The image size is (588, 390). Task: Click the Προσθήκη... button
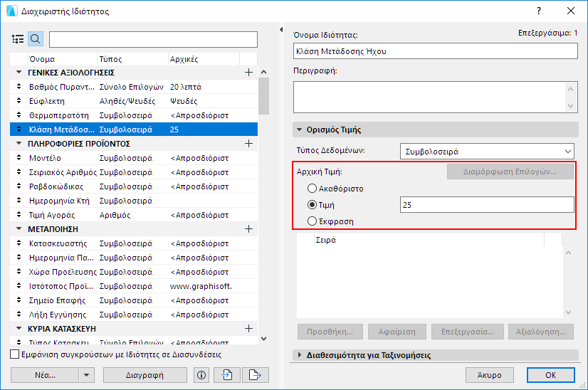[330, 332]
